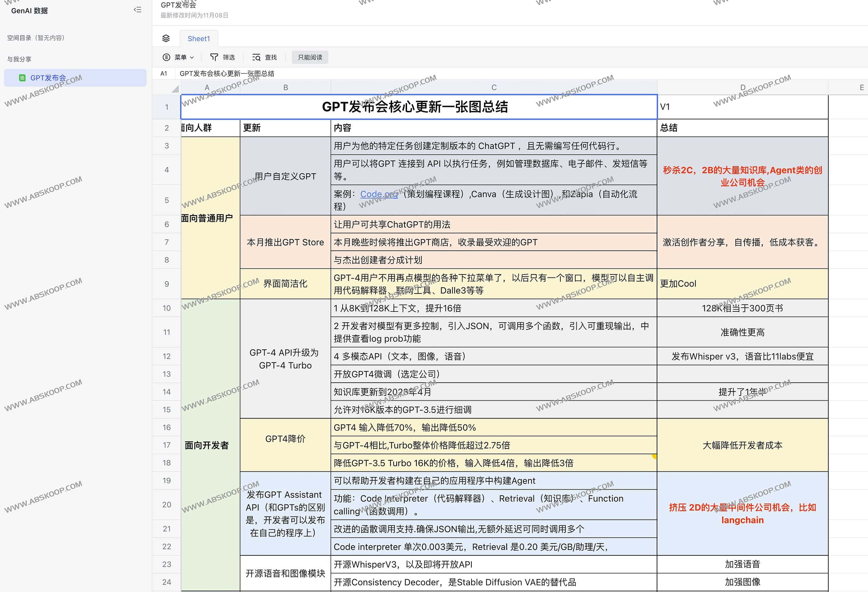Select row 10 header
Viewport: 868px width, 592px height.
[166, 308]
